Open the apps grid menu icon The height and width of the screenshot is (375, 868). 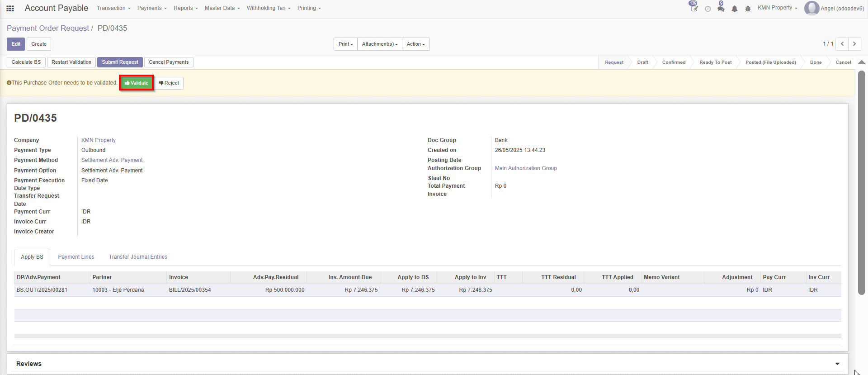(x=10, y=8)
